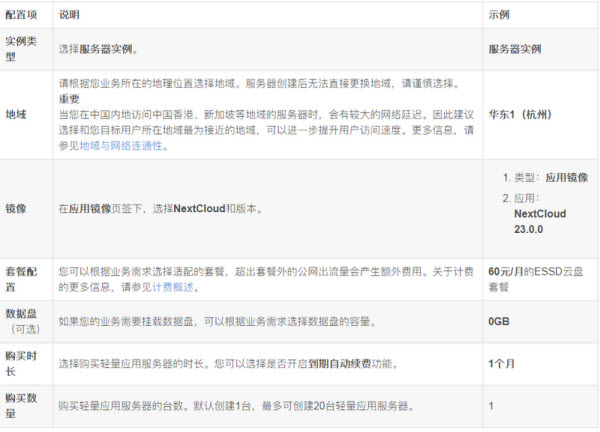
Task: Click the 购买数量 example value 1
Action: click(491, 406)
